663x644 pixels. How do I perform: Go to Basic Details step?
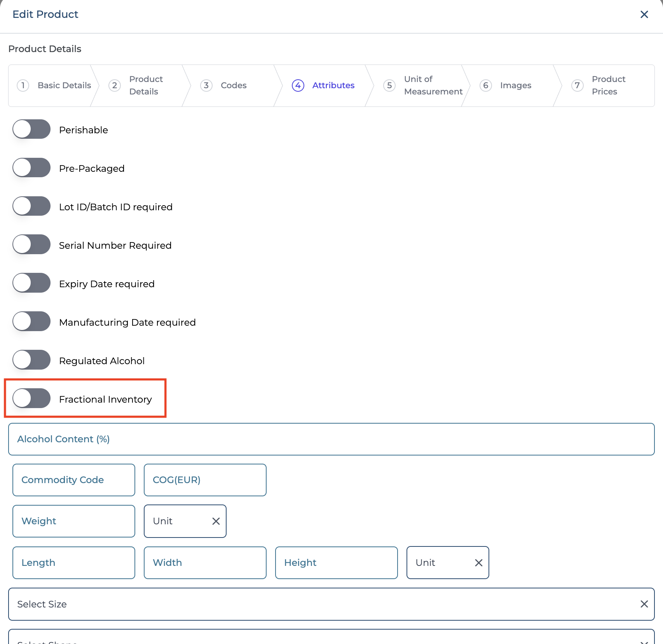(54, 86)
